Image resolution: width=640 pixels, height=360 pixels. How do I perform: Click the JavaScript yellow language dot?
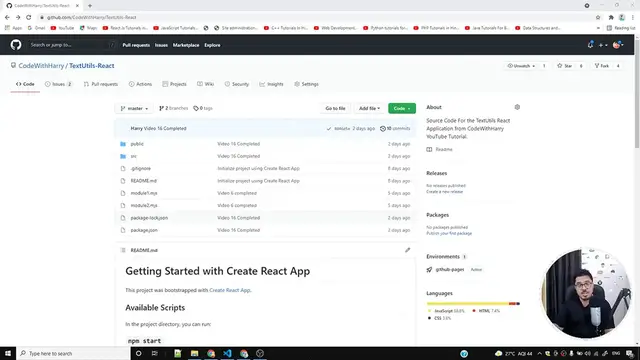tap(429, 311)
